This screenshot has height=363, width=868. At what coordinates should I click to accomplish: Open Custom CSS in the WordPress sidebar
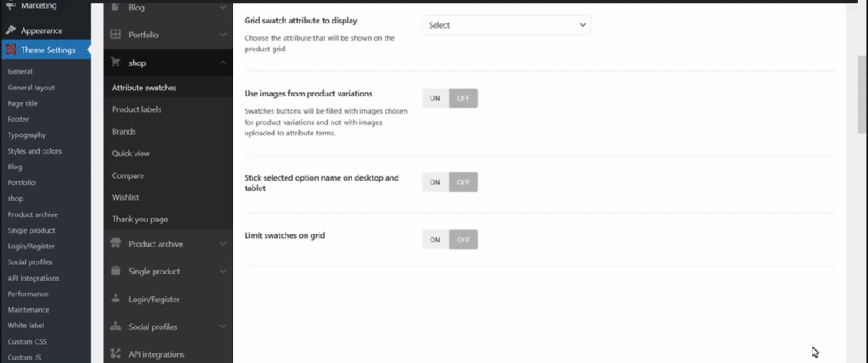pos(27,341)
